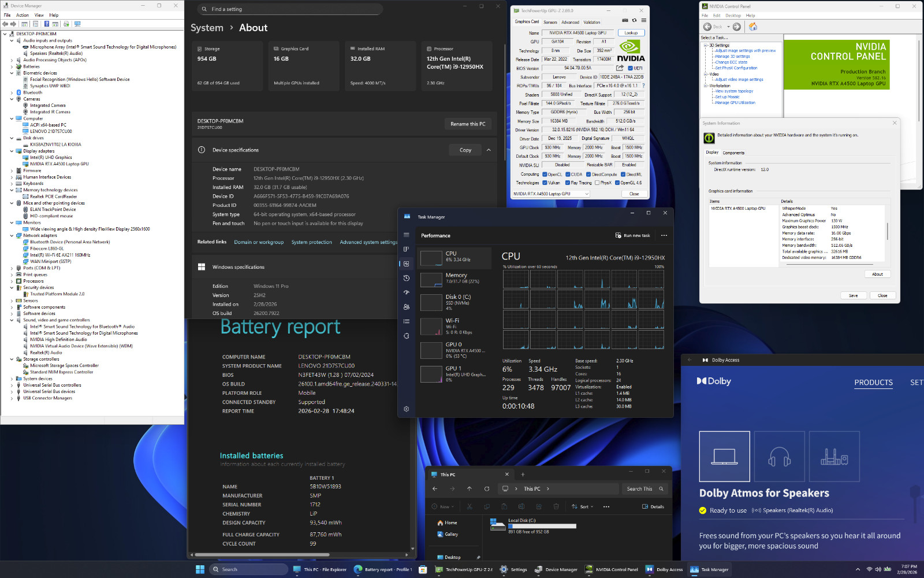This screenshot has width=924, height=578.
Task: Open the Action menu in Device Manager
Action: coord(23,15)
